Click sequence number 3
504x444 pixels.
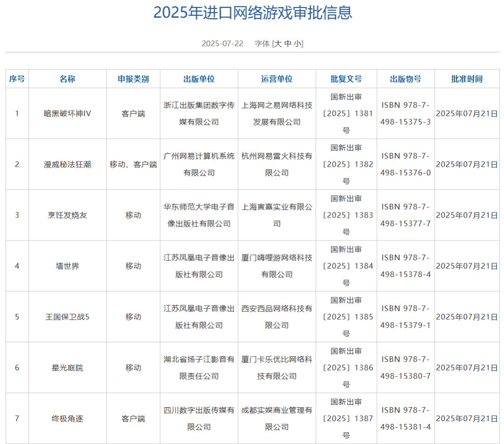[x=17, y=215]
